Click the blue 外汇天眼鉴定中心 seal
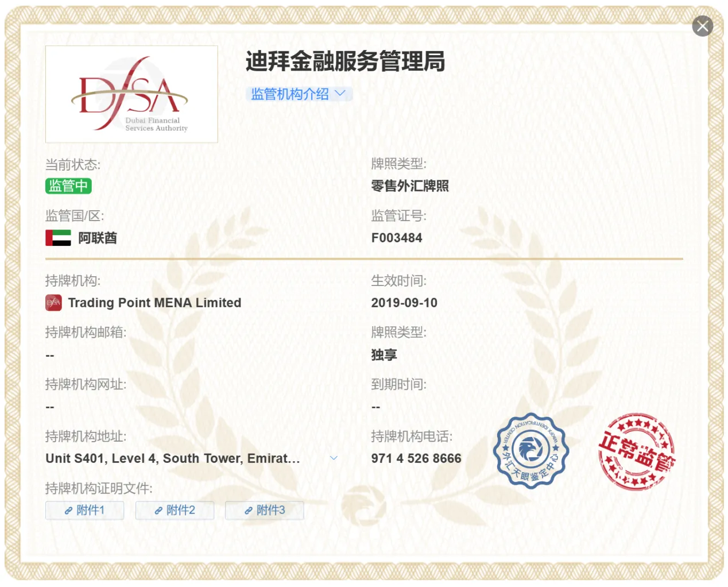The width and height of the screenshot is (728, 587). click(x=531, y=451)
